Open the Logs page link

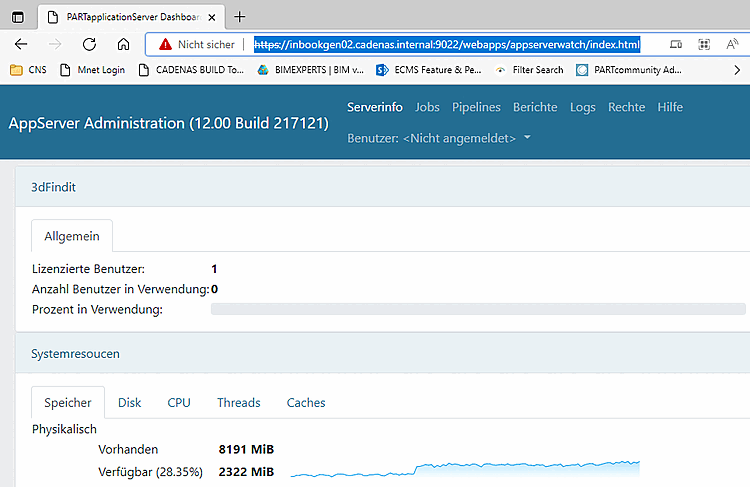coord(583,107)
